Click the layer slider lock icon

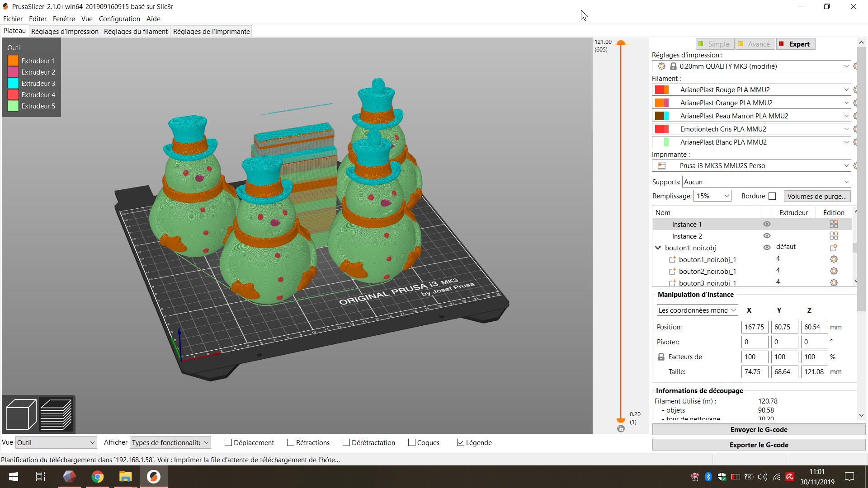click(x=621, y=428)
